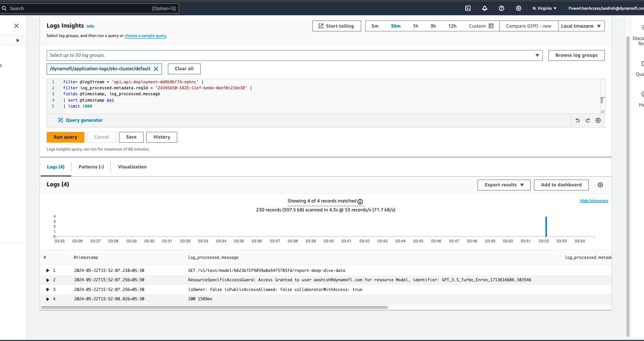Click the Cancel query button
The width and height of the screenshot is (644, 341).
tap(101, 137)
